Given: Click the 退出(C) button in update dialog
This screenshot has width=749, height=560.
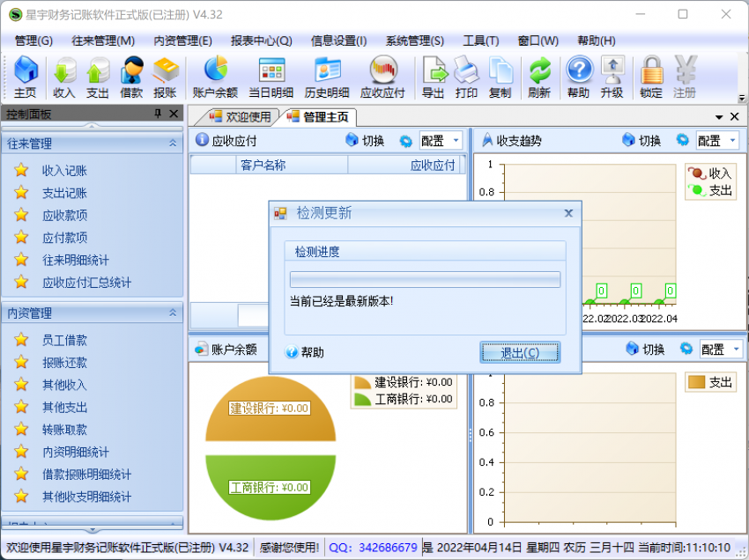Looking at the screenshot, I should click(520, 350).
